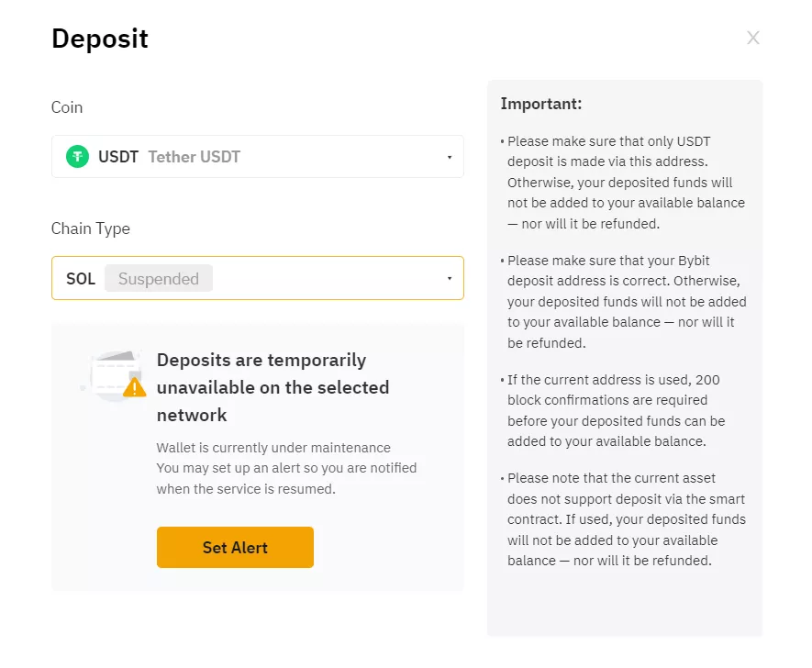812x668 pixels.
Task: Click the Important heading in the side panel
Action: click(x=541, y=104)
